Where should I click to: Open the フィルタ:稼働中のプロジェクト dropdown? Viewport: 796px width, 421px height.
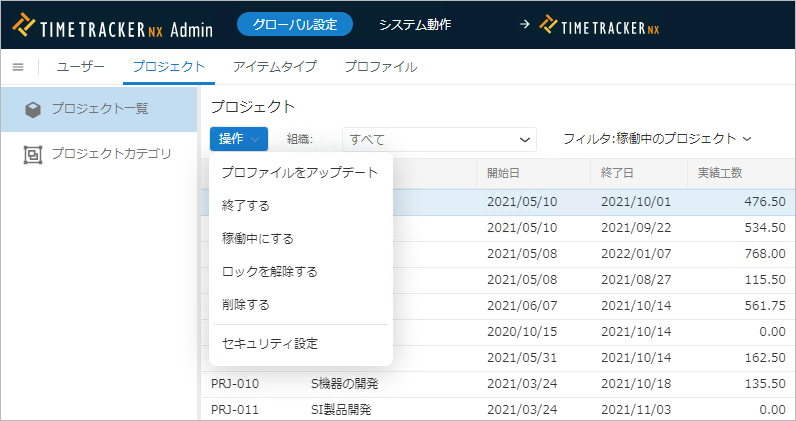click(657, 139)
